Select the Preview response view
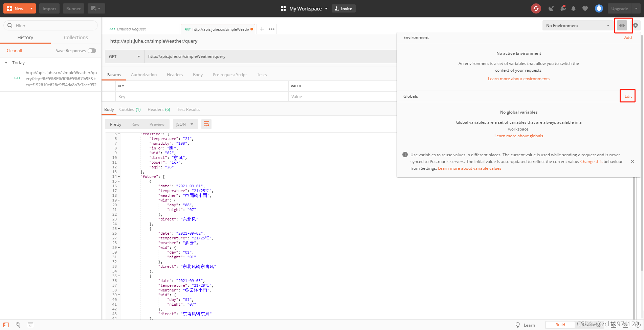Screen dimensions: 644x330 point(157,124)
